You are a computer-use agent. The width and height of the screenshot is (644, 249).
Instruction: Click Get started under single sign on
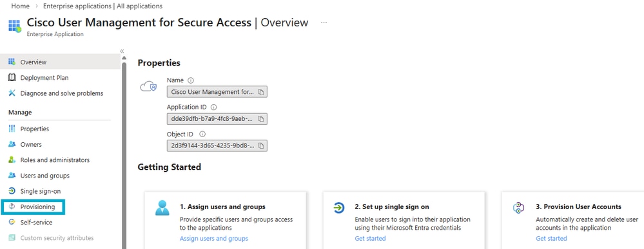pyautogui.click(x=370, y=238)
